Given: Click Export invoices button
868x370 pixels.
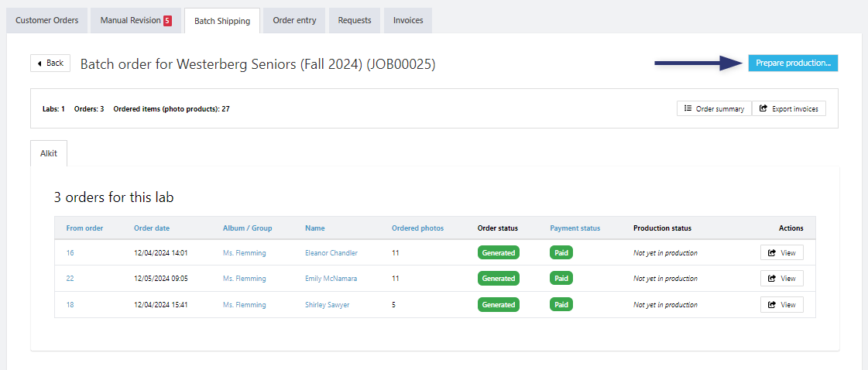Looking at the screenshot, I should (x=789, y=108).
